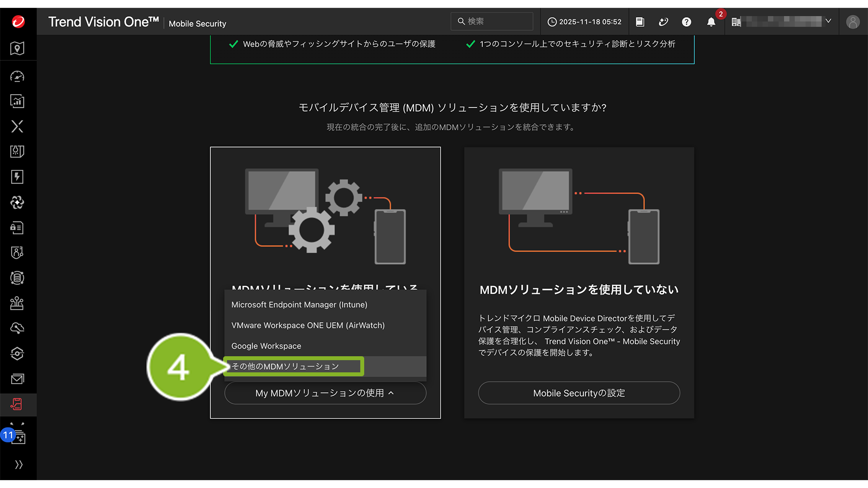Click the Trend Micro logo icon
Viewport: 868px width, 488px height.
click(18, 21)
